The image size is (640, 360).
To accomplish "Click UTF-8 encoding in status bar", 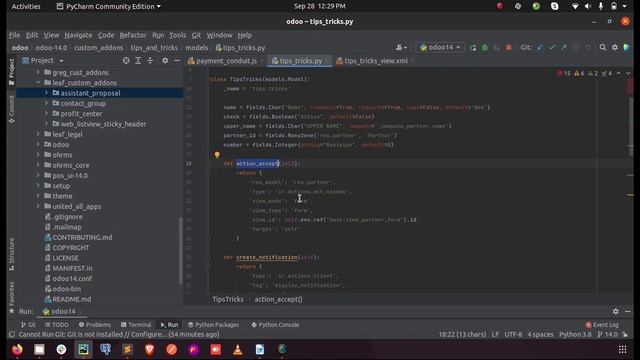I will tap(513, 334).
